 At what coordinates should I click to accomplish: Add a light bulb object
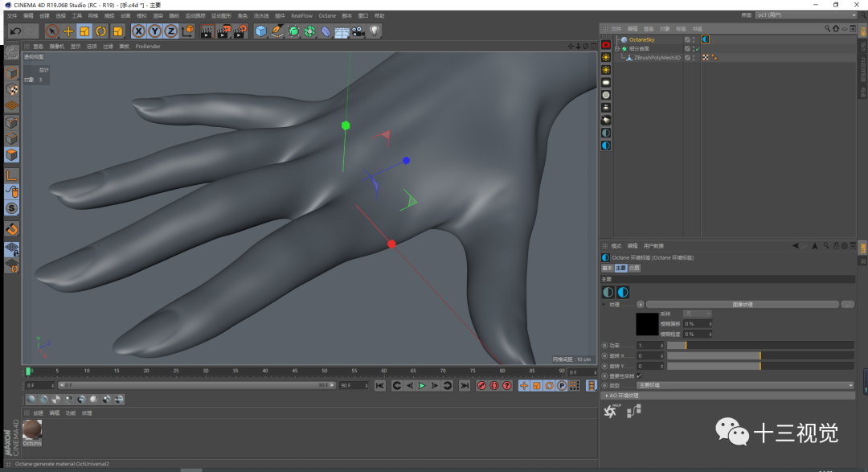click(375, 31)
